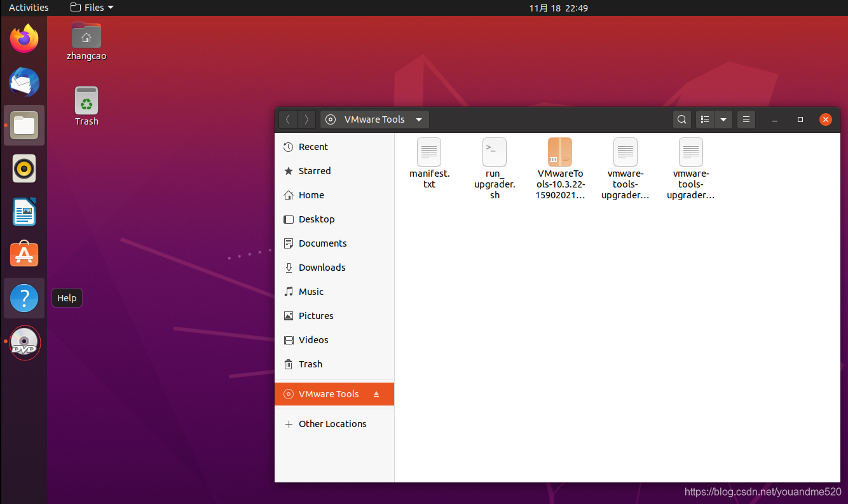Image resolution: width=848 pixels, height=504 pixels.
Task: Minimize the Files window
Action: pyautogui.click(x=775, y=119)
